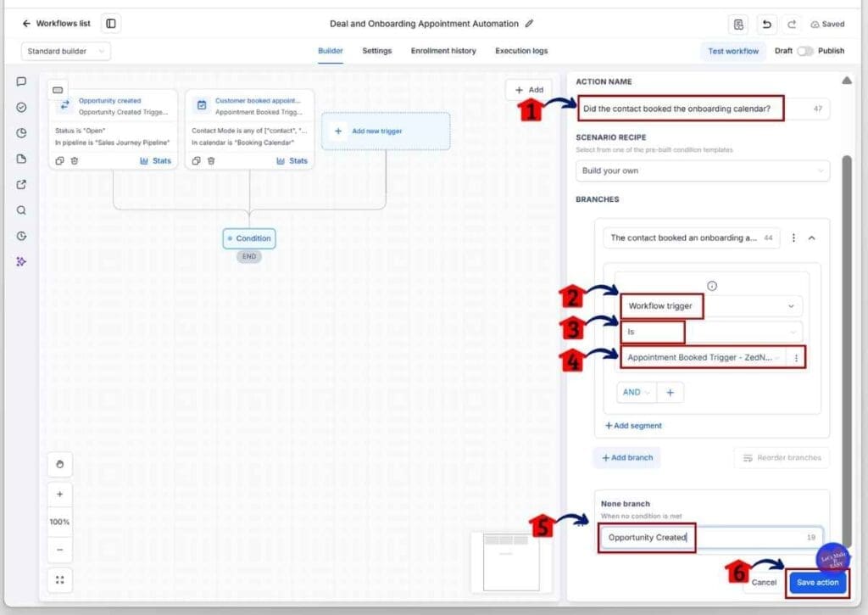The image size is (868, 615).
Task: Edit the branch name field
Action: coord(692,238)
